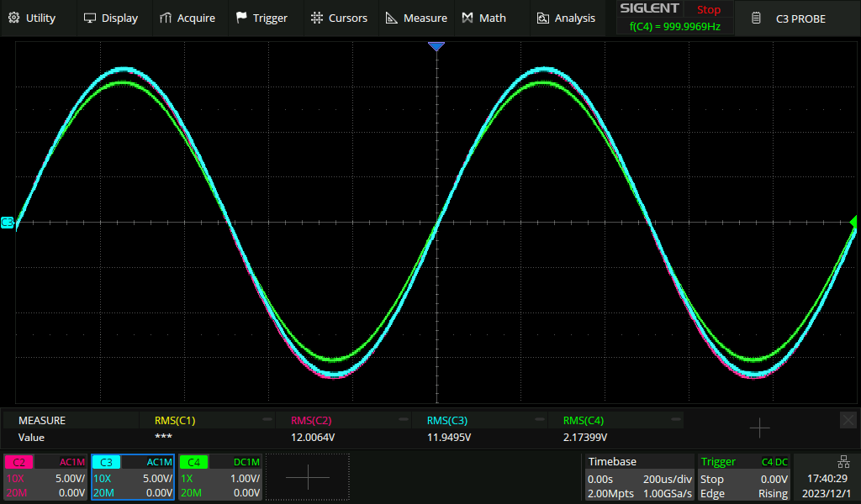861x504 pixels.
Task: Click the green trigger level arrow at right edge
Action: click(853, 222)
